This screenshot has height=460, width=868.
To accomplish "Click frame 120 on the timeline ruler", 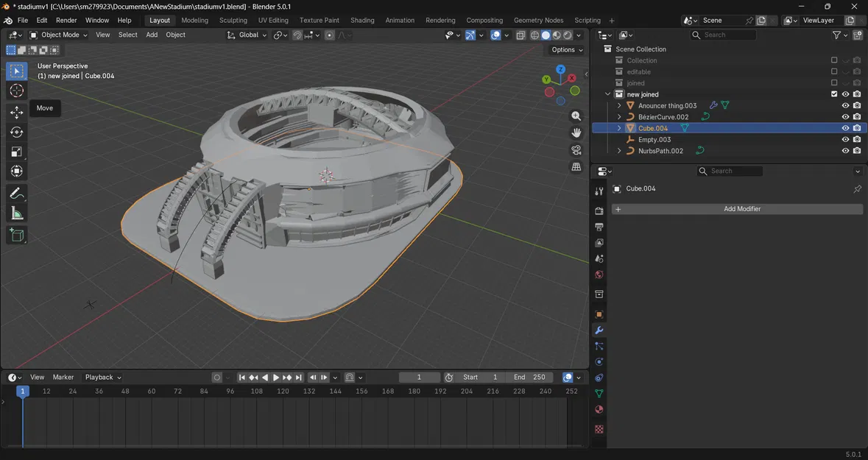I will click(283, 392).
